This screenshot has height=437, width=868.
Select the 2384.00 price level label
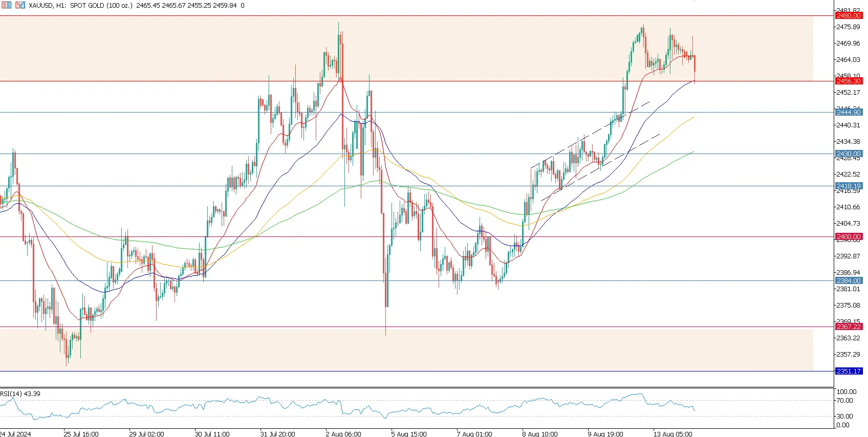pos(849,281)
